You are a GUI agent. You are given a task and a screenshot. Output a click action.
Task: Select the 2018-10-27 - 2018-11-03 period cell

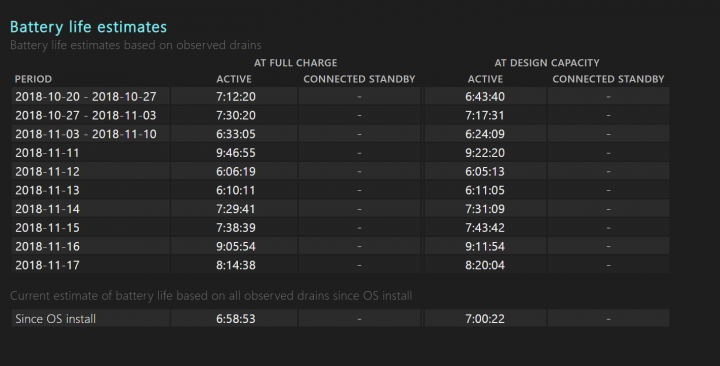tap(90, 115)
